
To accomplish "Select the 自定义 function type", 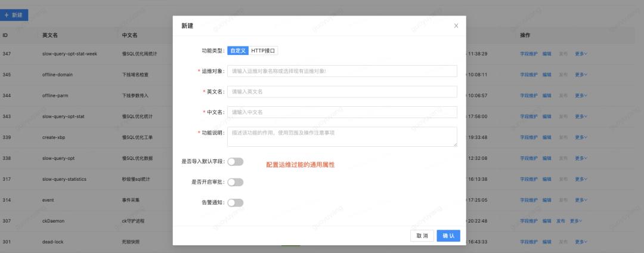I will tap(238, 51).
